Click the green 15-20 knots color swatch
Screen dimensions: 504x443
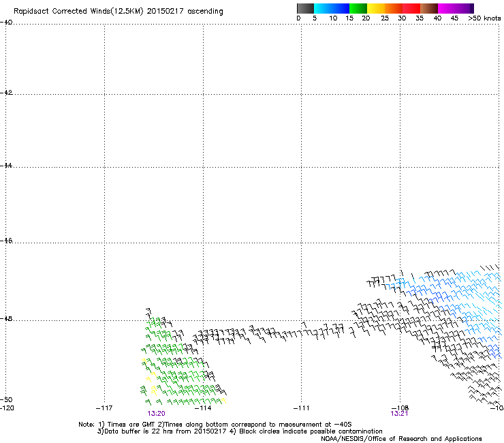(358, 8)
